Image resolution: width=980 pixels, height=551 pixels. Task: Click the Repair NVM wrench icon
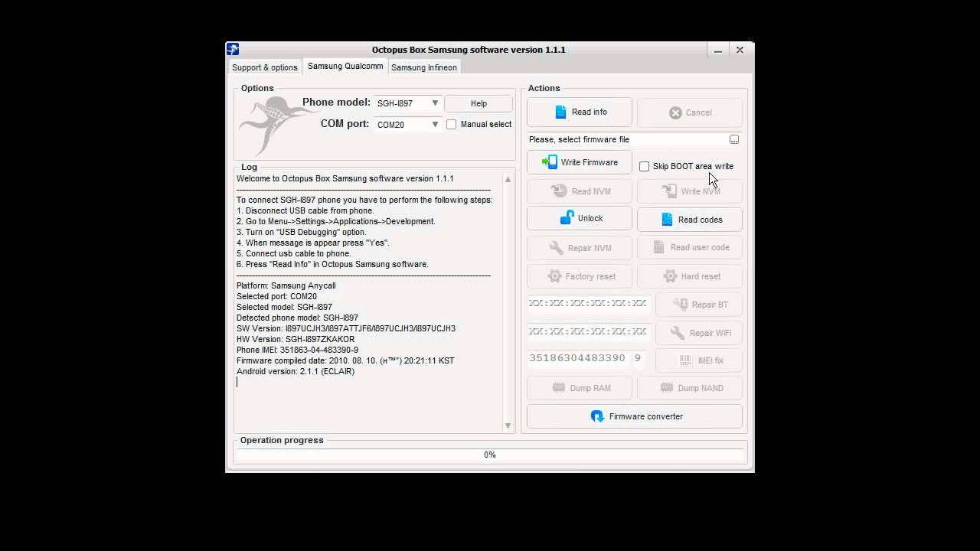[557, 248]
